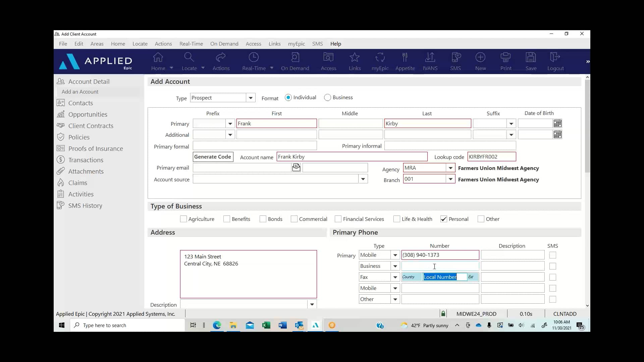Open the Actions menu
The image size is (644, 362).
tap(163, 44)
